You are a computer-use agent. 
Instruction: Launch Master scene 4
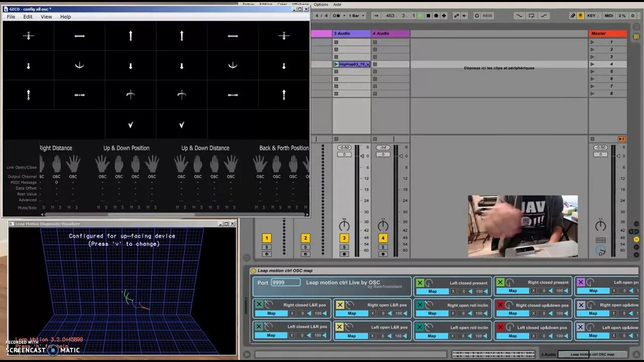pyautogui.click(x=592, y=64)
